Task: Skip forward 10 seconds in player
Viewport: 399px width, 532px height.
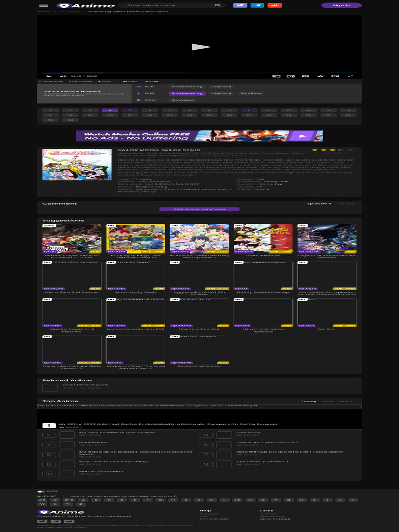Action: 291,76
